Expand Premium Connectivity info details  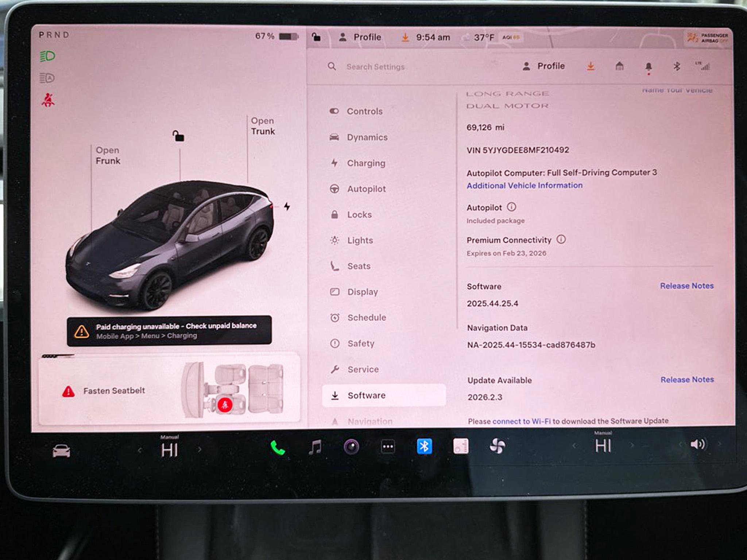click(562, 240)
